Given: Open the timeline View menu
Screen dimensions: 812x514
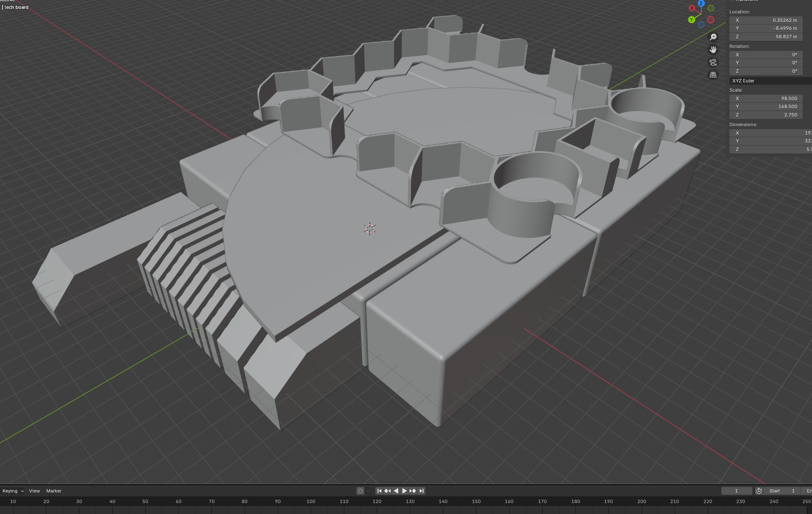Looking at the screenshot, I should pyautogui.click(x=35, y=491).
